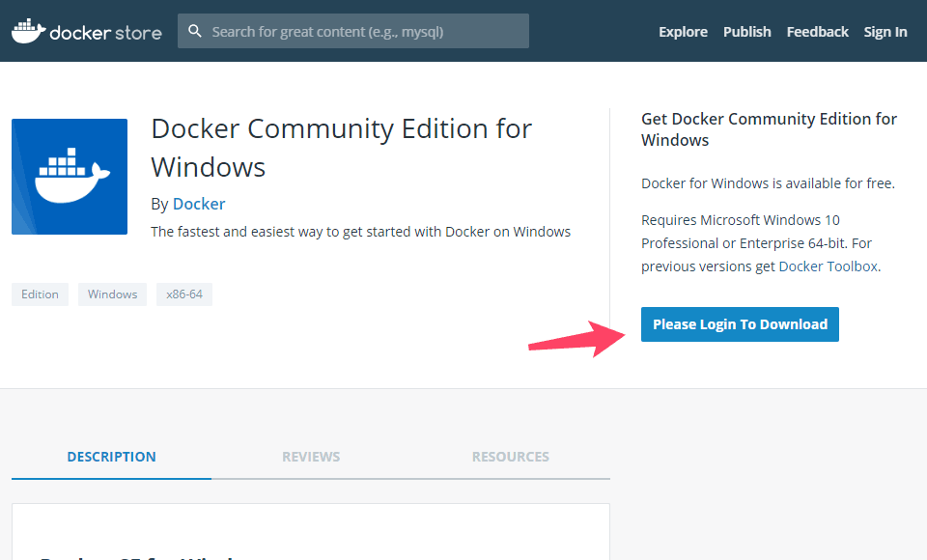Click the Docker Community Edition for Windows title
Image resolution: width=927 pixels, height=560 pixels.
[342, 148]
